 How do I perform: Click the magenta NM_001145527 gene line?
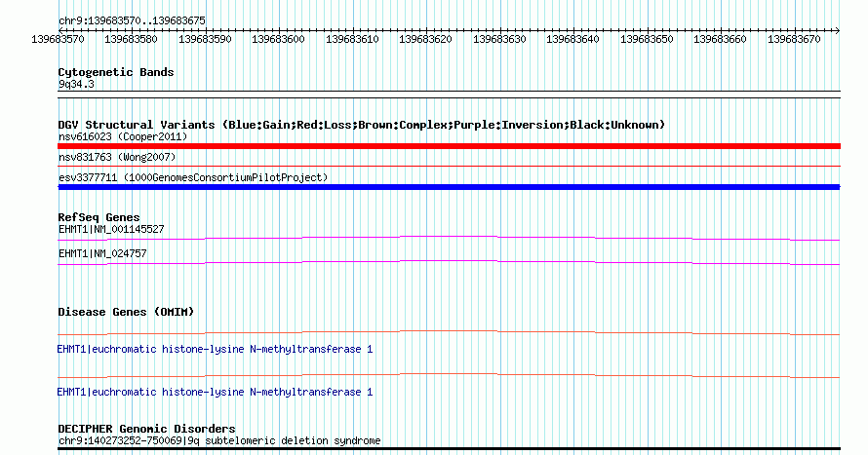coord(449,239)
